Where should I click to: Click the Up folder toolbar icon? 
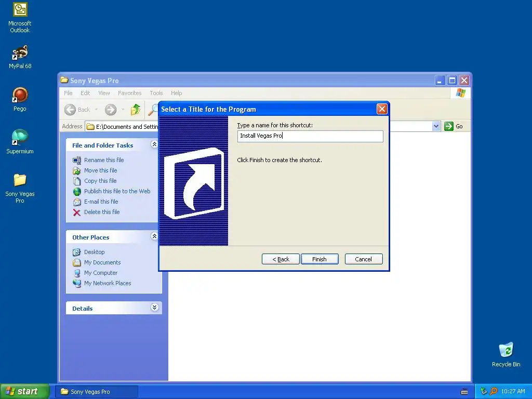pos(136,109)
